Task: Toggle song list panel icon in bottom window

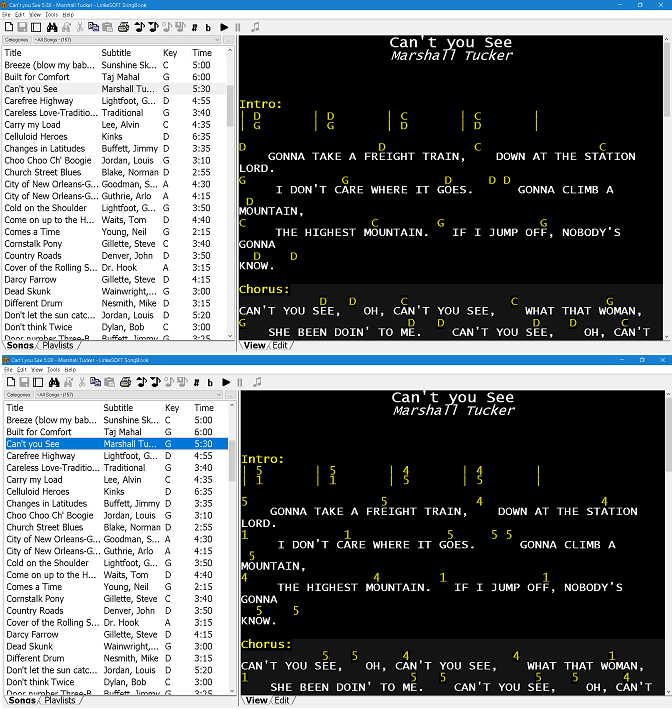Action: (x=38, y=382)
